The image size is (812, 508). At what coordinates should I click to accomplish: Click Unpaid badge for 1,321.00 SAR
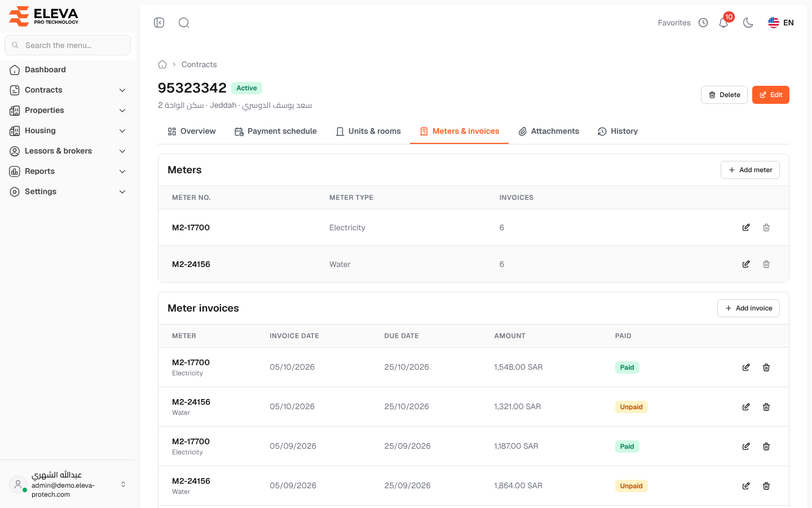coord(631,407)
